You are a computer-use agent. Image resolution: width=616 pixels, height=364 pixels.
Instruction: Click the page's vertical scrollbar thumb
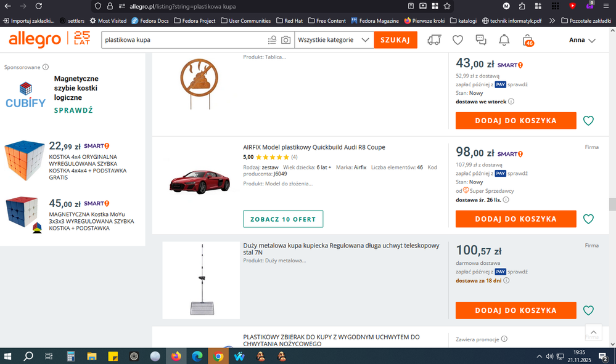point(612,204)
